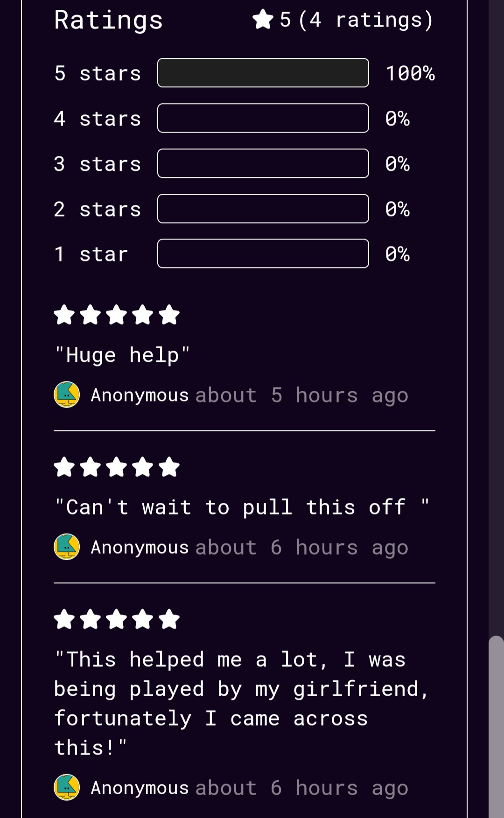Select the 1 star rating bar
Viewport: 504px width, 818px height.
click(263, 254)
